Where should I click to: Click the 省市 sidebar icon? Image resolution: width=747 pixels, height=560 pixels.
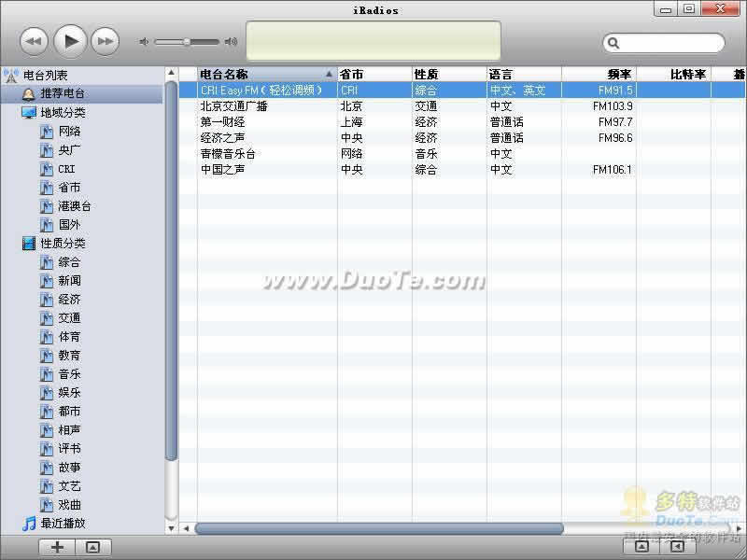point(46,188)
